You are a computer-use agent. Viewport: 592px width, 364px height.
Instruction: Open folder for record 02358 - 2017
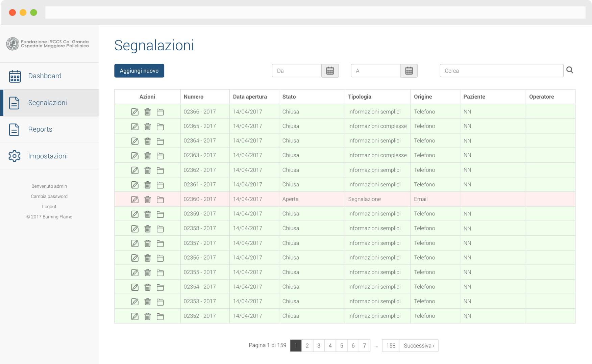160,229
